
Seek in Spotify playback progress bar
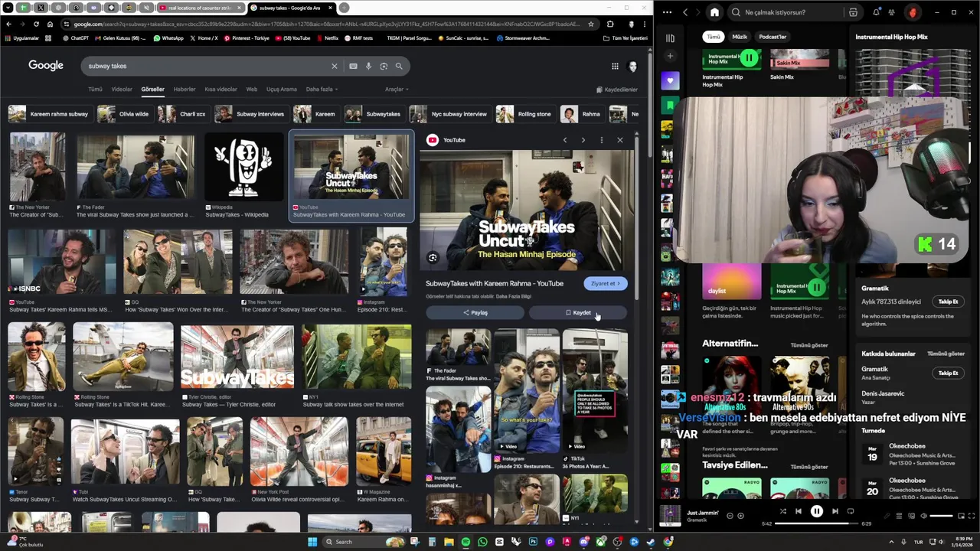[816, 524]
